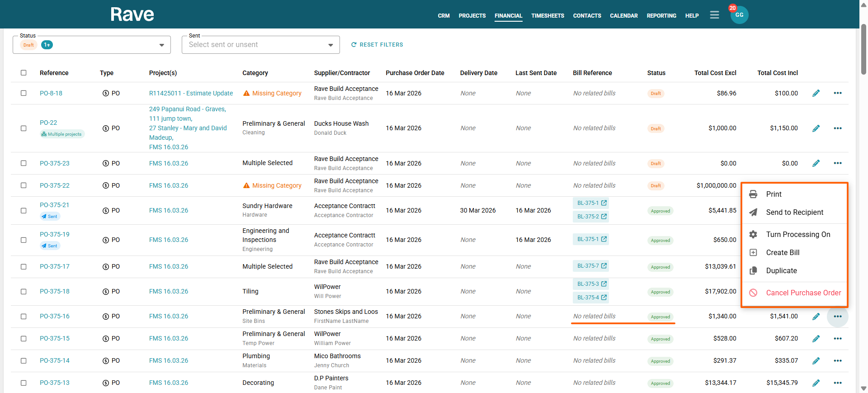Check the box next to PO-375-16
The width and height of the screenshot is (868, 393).
pyautogui.click(x=24, y=317)
